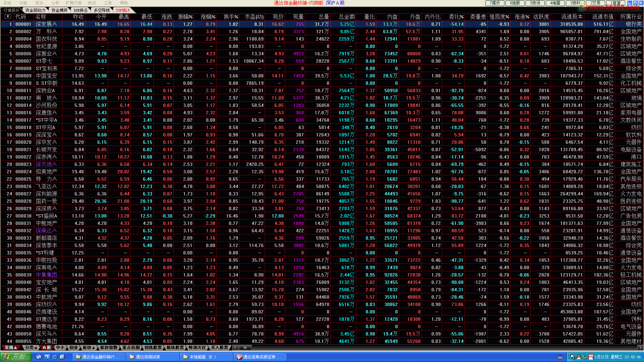Launch Internet Explorer from quick launch
This screenshot has width=644, height=362.
[54, 357]
